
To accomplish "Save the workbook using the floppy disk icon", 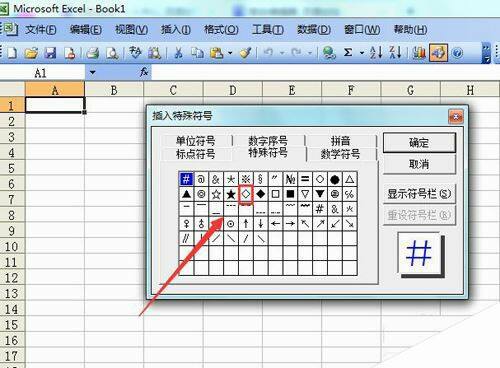I will 50,53.
